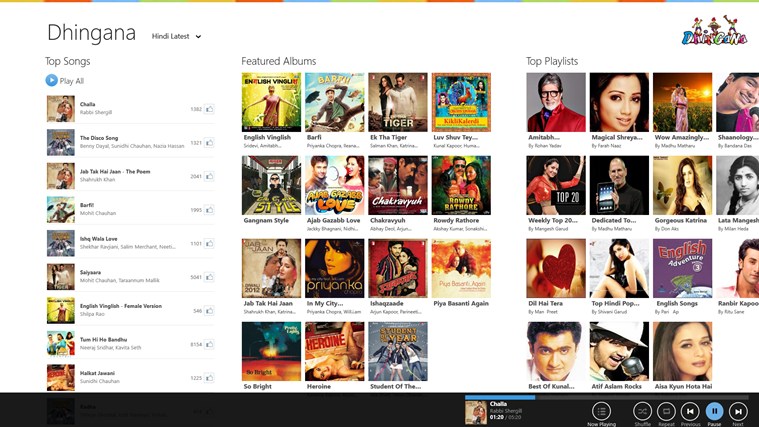
Task: Like Halkat Jawani thumbs-up icon
Action: [209, 378]
